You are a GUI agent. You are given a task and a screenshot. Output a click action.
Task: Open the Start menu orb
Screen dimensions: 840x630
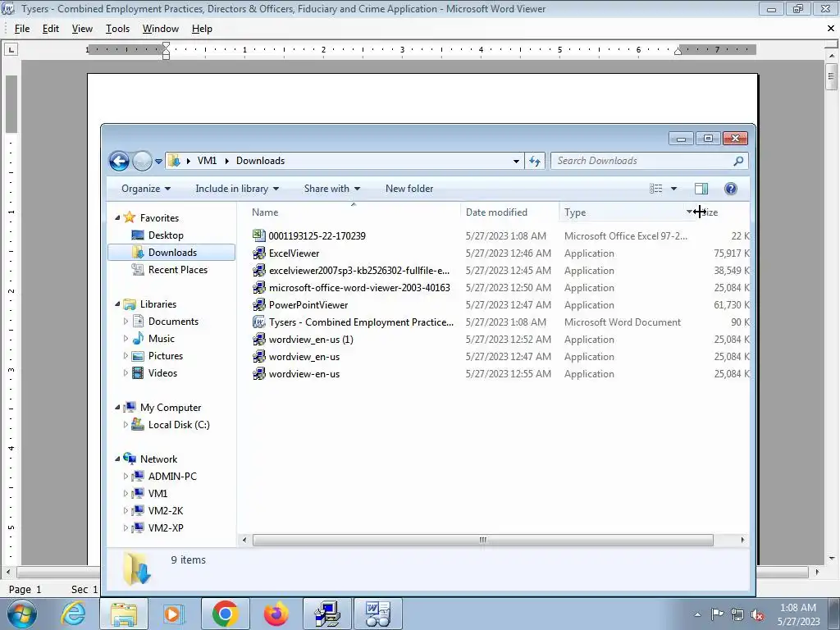coord(22,614)
